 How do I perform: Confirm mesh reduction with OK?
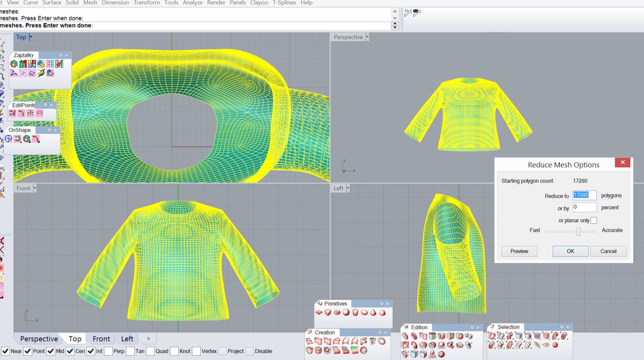(x=570, y=251)
